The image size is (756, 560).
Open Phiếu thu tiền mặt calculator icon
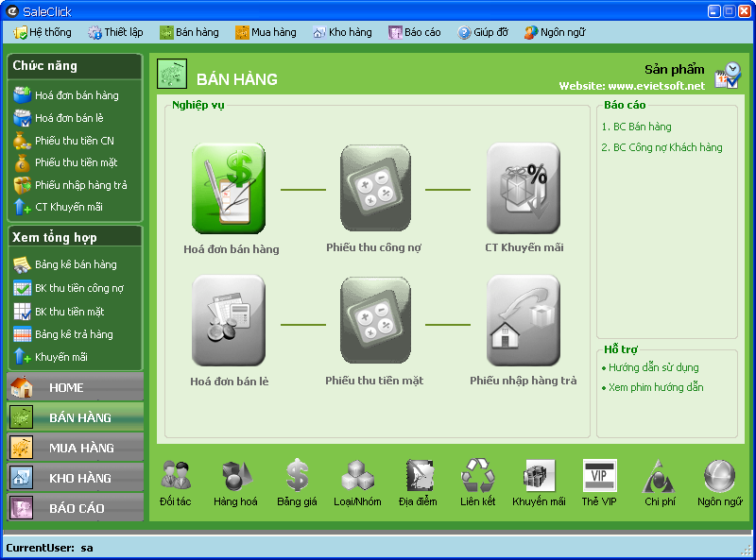(x=375, y=321)
